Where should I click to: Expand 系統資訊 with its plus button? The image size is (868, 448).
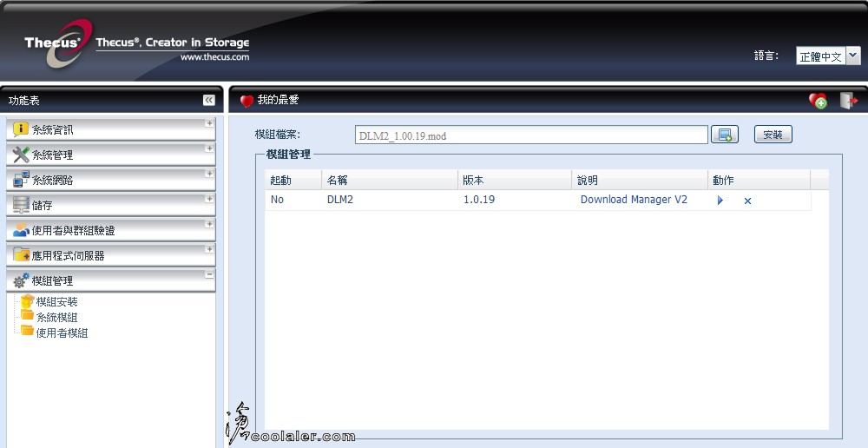[x=209, y=123]
